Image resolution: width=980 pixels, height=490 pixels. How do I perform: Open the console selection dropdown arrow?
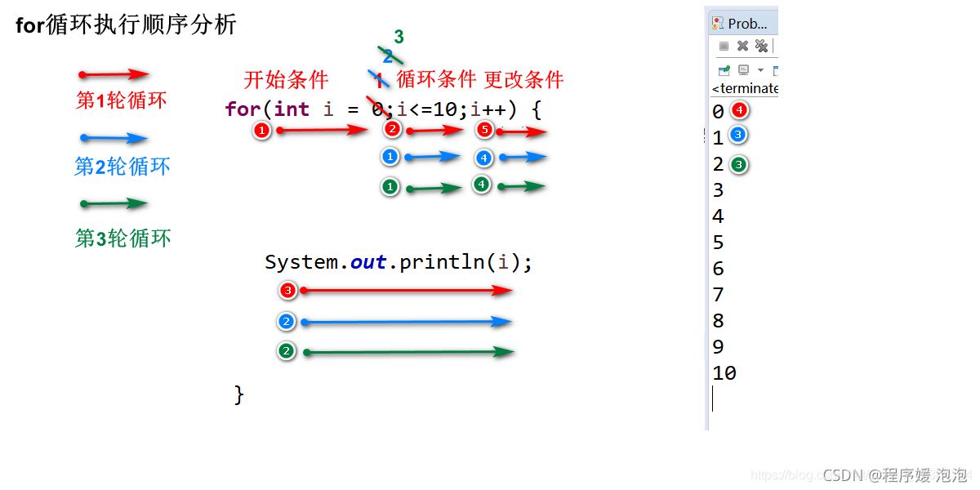pos(760,71)
